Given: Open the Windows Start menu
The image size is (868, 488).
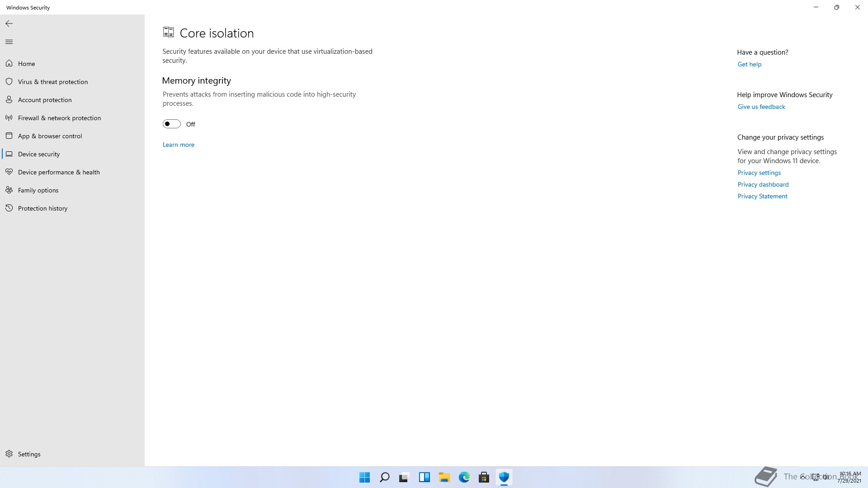Looking at the screenshot, I should pyautogui.click(x=364, y=477).
